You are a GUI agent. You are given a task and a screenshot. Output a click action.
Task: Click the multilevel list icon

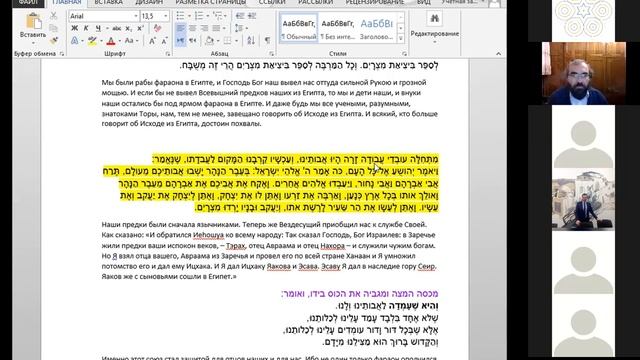pos(218,16)
